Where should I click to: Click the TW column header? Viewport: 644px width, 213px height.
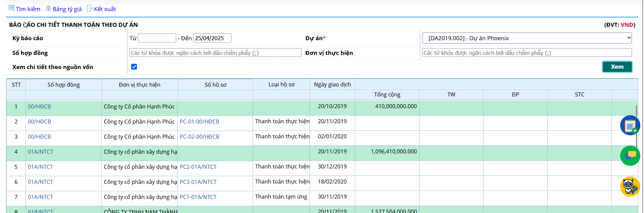[451, 94]
